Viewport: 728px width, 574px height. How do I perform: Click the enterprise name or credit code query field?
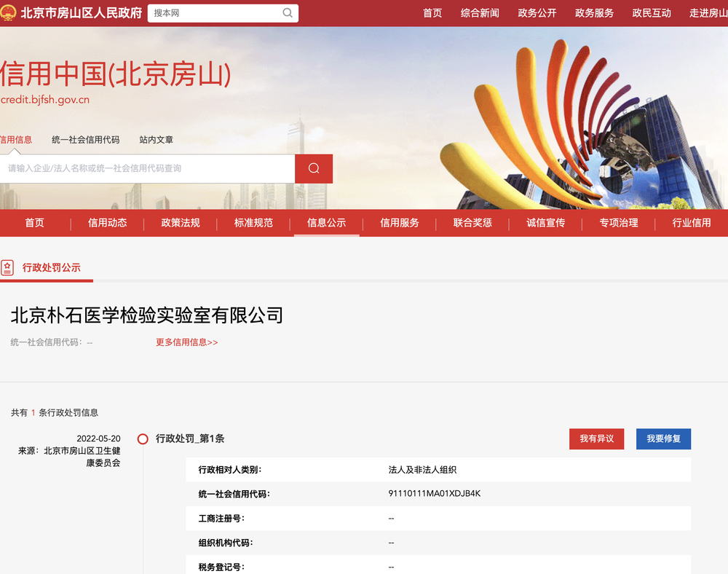(x=146, y=168)
